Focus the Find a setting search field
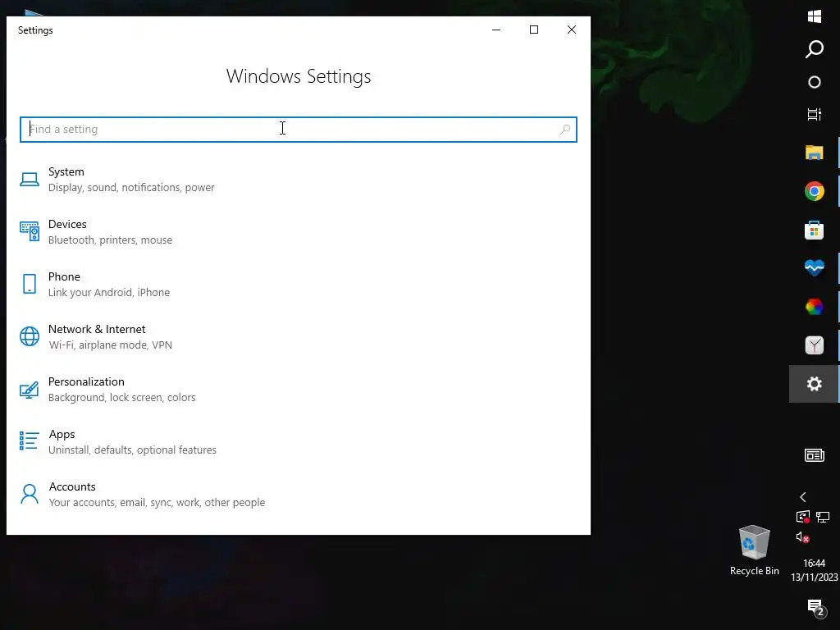The width and height of the screenshot is (840, 630). tap(299, 129)
